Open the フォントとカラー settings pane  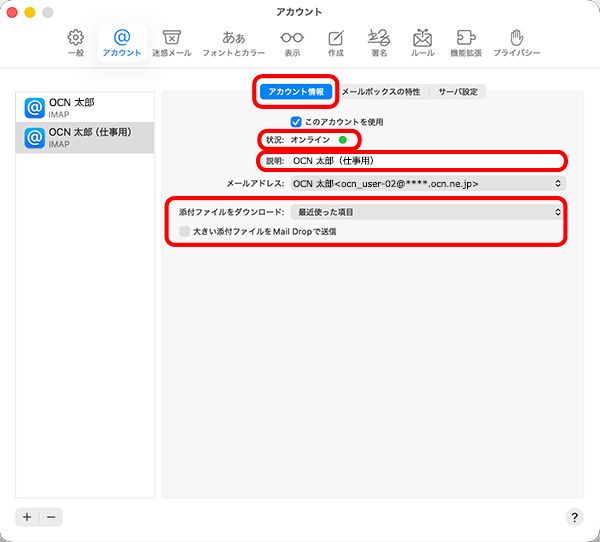coord(233,42)
